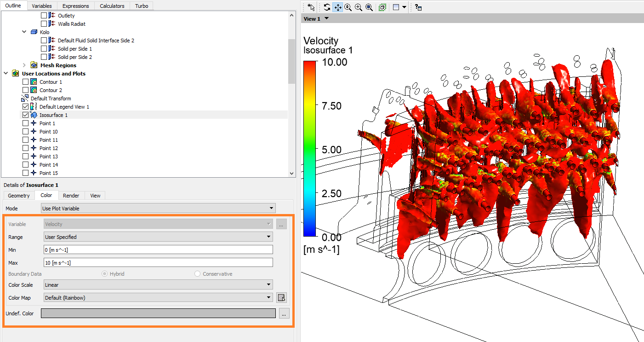Switch to the Calculators tab

pyautogui.click(x=112, y=6)
